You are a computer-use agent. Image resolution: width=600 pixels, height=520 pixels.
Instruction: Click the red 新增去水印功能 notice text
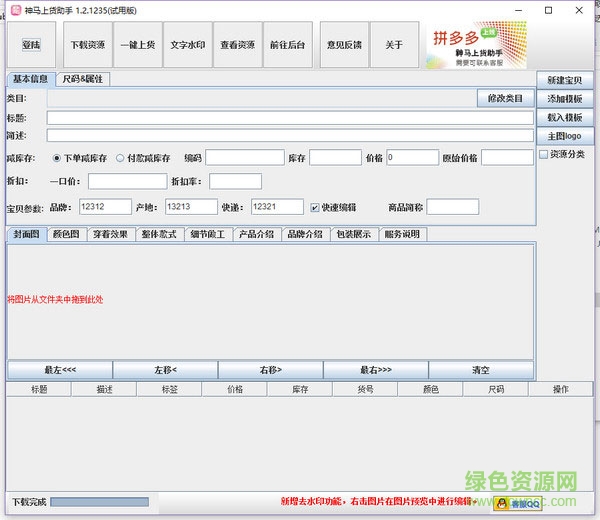378,501
